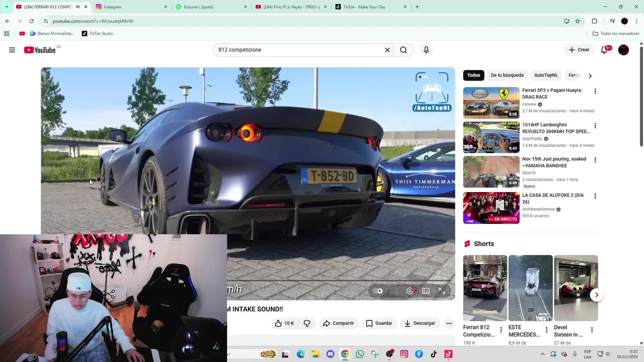Open Ferrari SP3 v Pagani thumbnail
The image size is (644, 362).
coord(491,103)
